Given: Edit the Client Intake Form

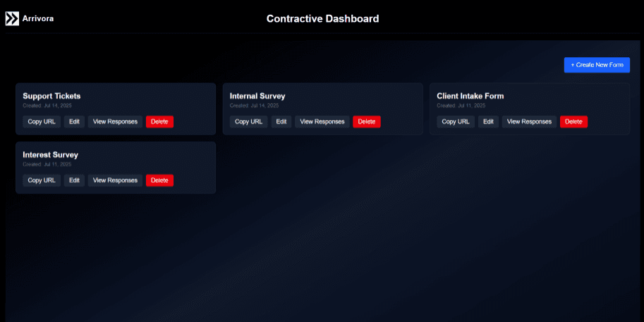Looking at the screenshot, I should point(488,121).
